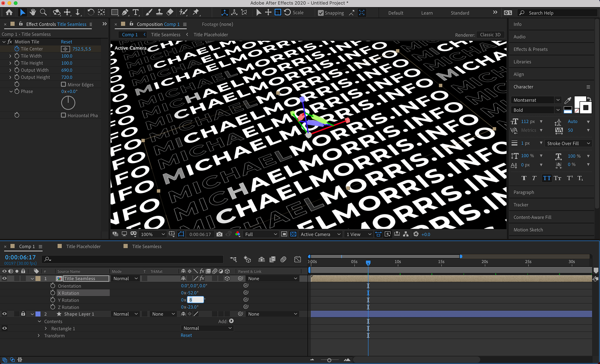The width and height of the screenshot is (600, 364).
Task: Select the Roto Brush tool
Action: point(183,12)
